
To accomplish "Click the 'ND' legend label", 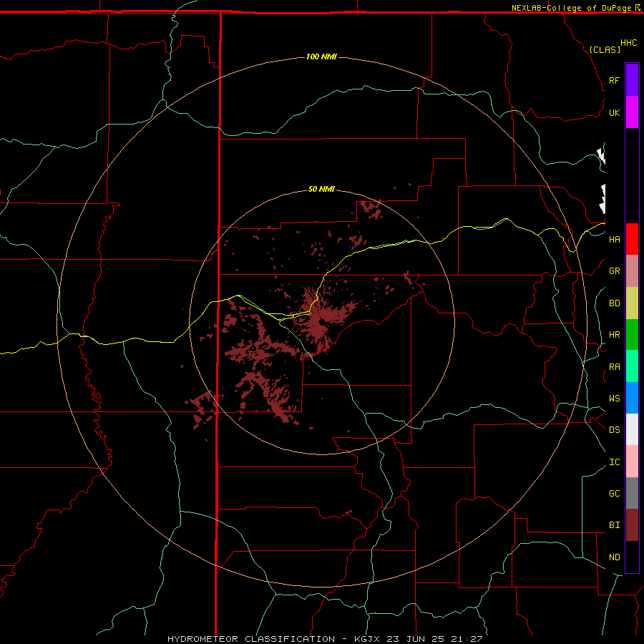I will pyautogui.click(x=614, y=557).
